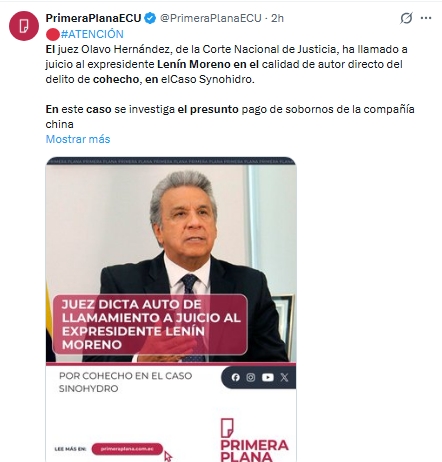Click the YouTube icon in the image
The width and height of the screenshot is (442, 462).
(x=268, y=377)
